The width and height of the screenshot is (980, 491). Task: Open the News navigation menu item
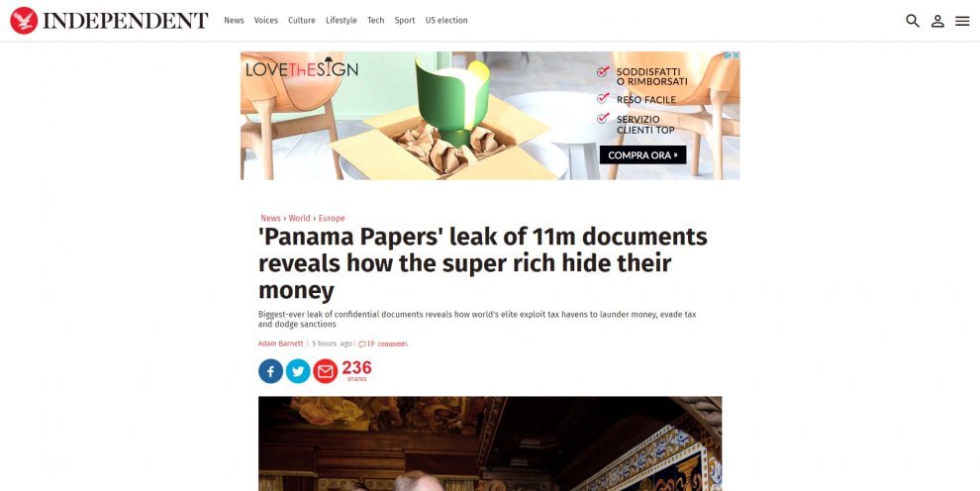pyautogui.click(x=234, y=21)
